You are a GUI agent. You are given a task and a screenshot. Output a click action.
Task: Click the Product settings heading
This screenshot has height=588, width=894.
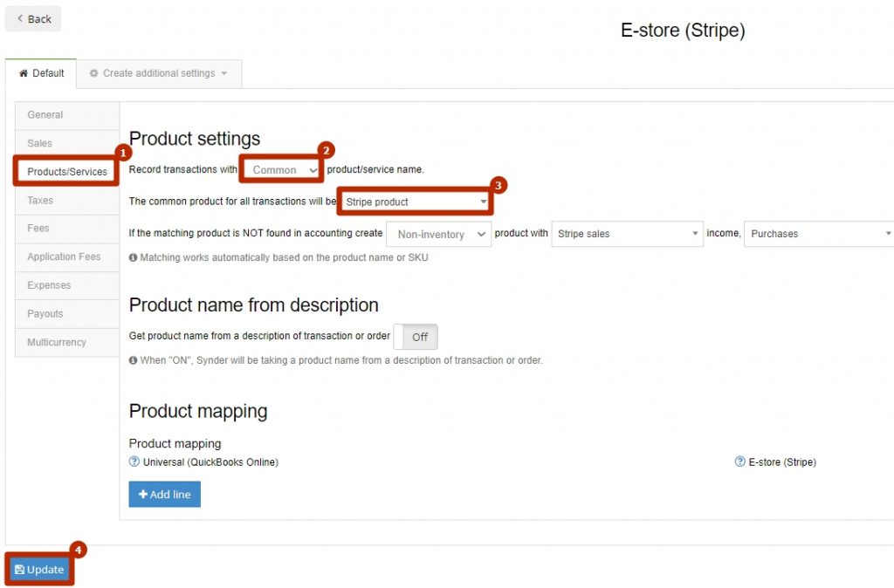195,139
